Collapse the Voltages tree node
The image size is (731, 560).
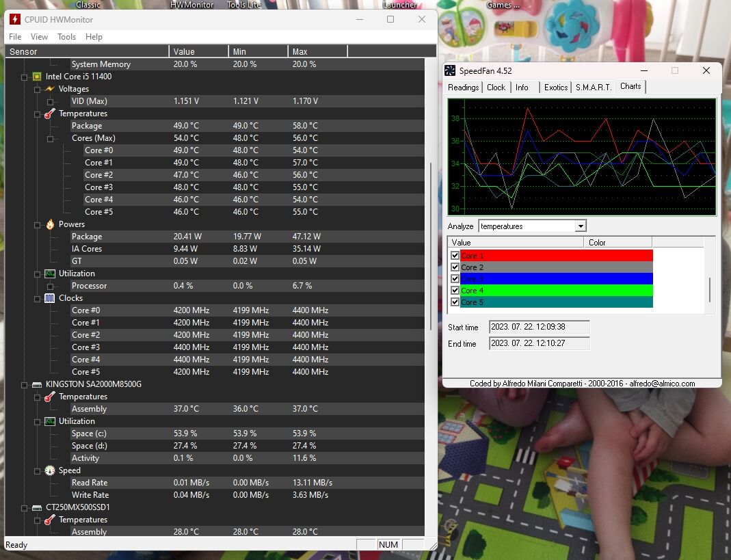(x=38, y=89)
